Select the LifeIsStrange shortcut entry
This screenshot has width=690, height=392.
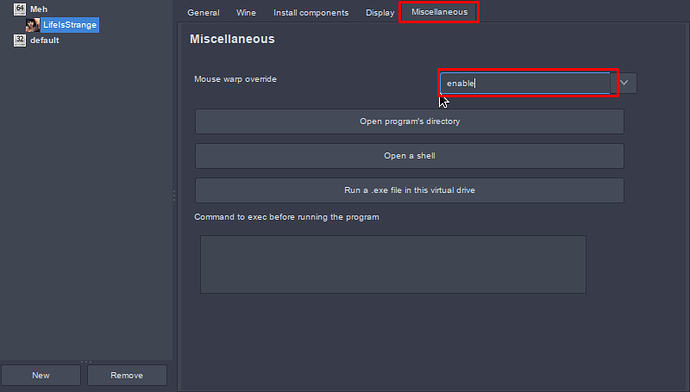click(x=70, y=25)
